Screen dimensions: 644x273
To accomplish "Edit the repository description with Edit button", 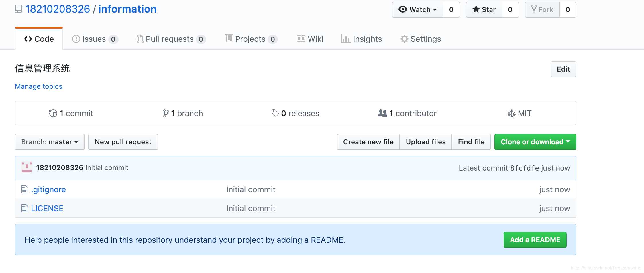I will click(563, 69).
